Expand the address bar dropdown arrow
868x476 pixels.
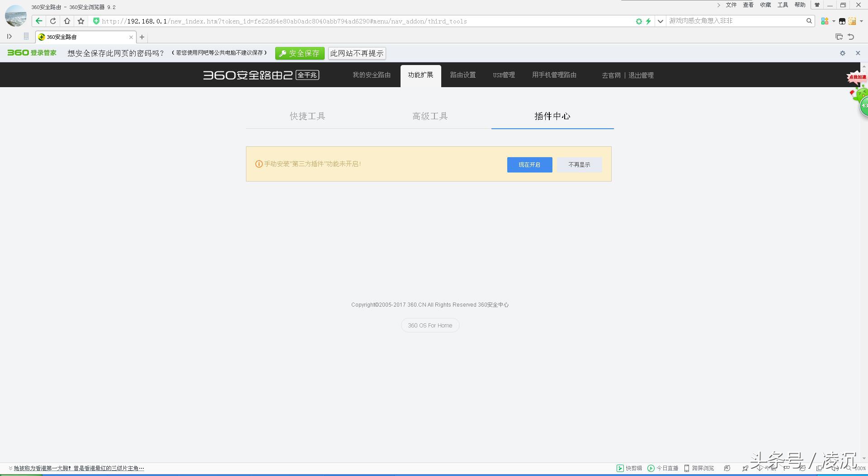click(660, 21)
